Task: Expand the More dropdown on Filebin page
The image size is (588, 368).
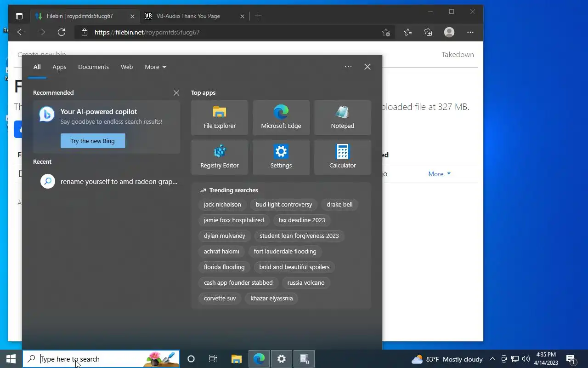Action: coord(440,174)
